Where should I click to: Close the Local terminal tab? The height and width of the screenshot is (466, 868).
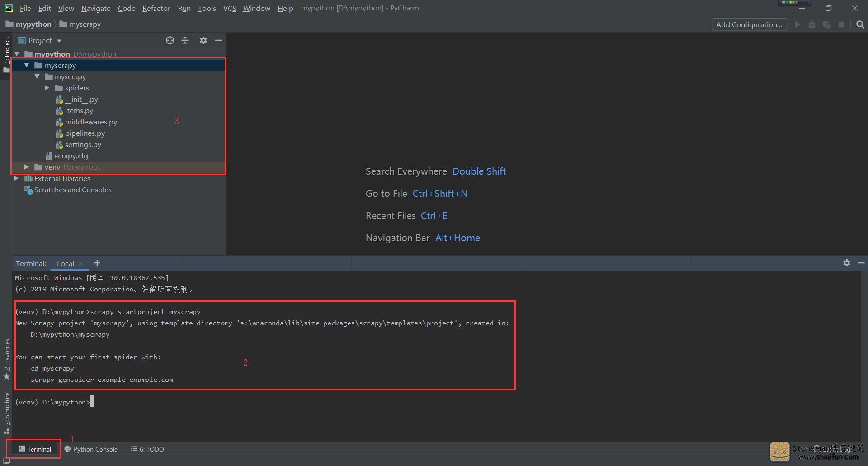(80, 264)
